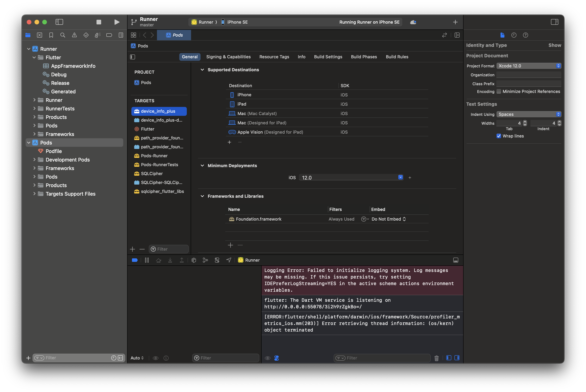This screenshot has width=586, height=392.
Task: Click the Step Into debug icon
Action: coord(170,260)
